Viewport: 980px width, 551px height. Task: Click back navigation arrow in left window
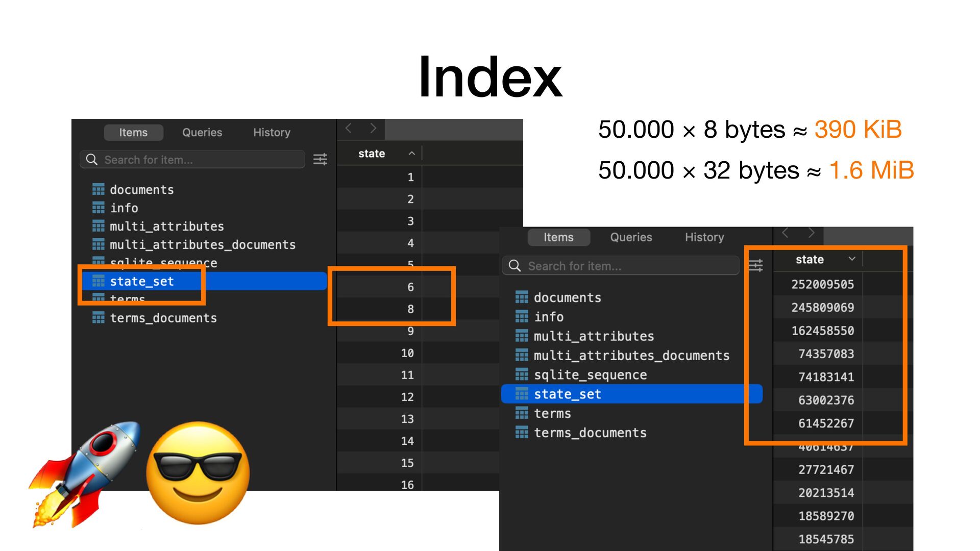pyautogui.click(x=349, y=129)
